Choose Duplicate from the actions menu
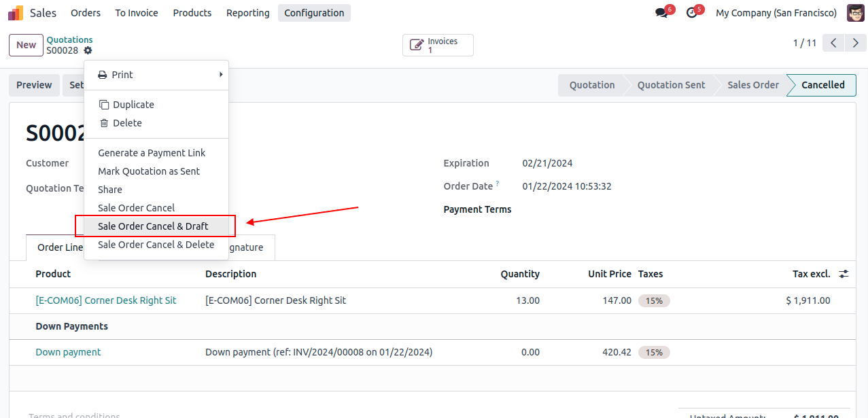The image size is (868, 418). [133, 105]
